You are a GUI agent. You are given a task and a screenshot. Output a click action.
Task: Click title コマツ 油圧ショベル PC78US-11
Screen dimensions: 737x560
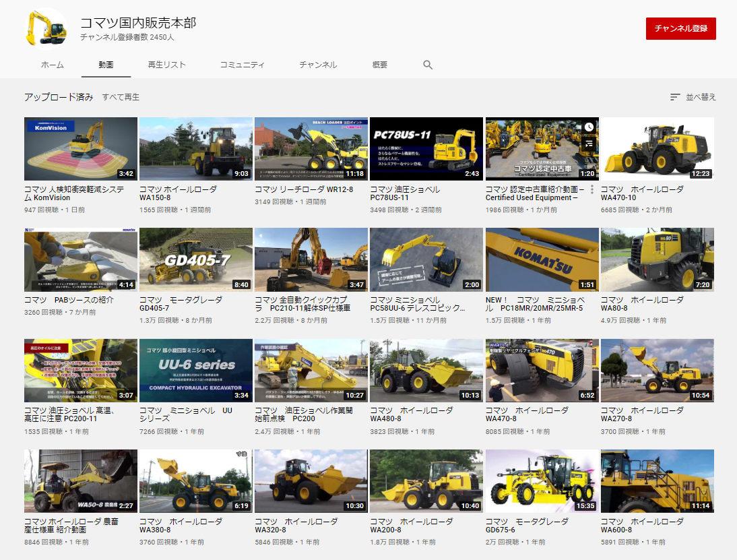pyautogui.click(x=405, y=193)
